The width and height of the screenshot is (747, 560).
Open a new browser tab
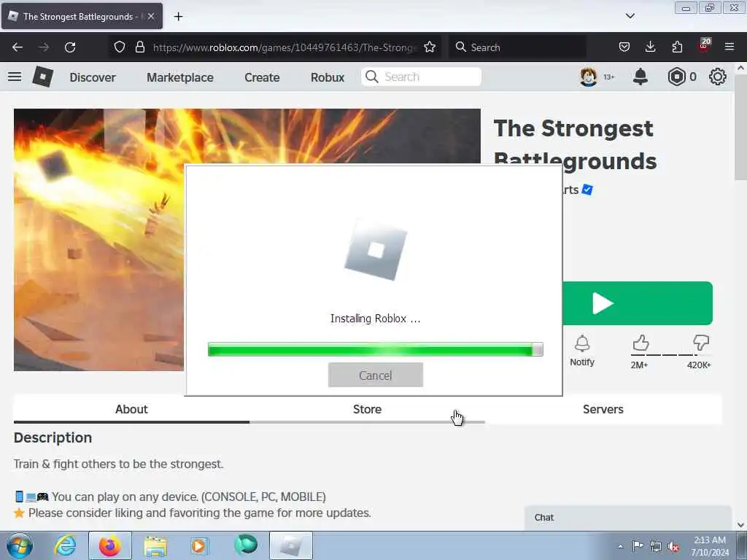(178, 17)
